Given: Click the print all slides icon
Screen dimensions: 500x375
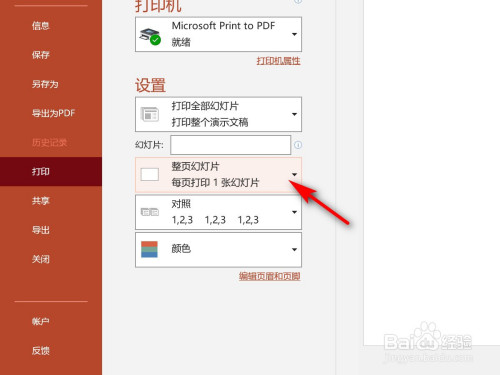Looking at the screenshot, I should pyautogui.click(x=150, y=114).
